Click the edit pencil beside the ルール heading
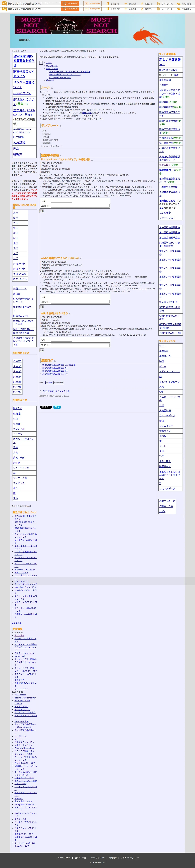This screenshot has width=195, height=868. tap(52, 88)
